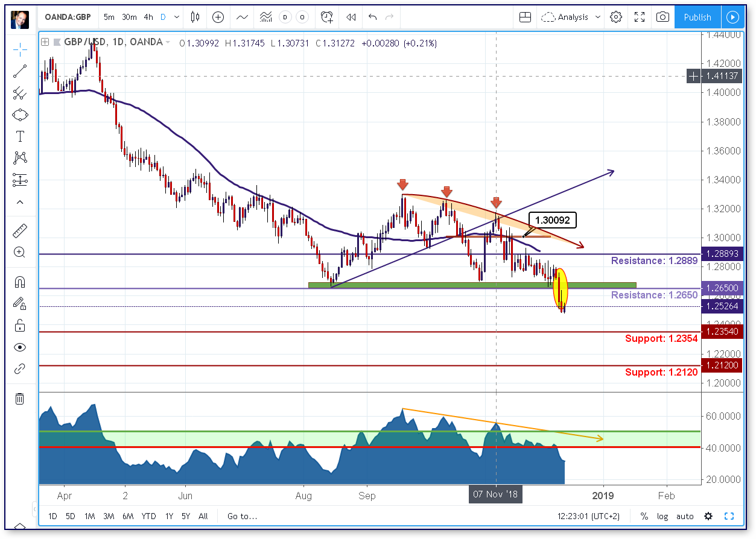Toggle maximize chart icon at bottom right

pyautogui.click(x=729, y=516)
